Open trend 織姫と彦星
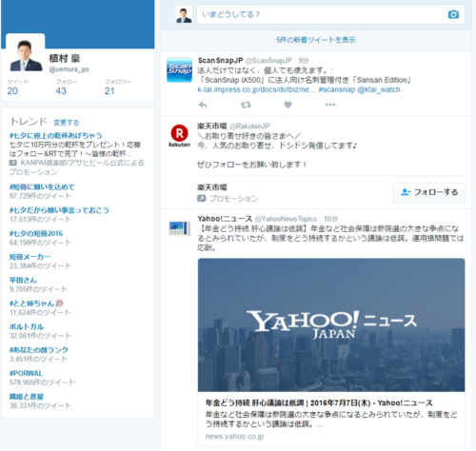Image resolution: width=476 pixels, height=451 pixels. coord(27,397)
